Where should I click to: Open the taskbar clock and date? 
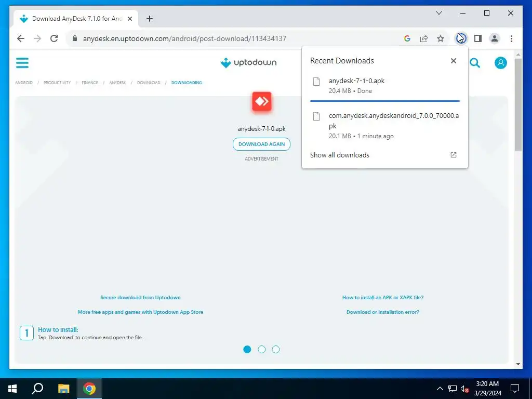(487, 389)
